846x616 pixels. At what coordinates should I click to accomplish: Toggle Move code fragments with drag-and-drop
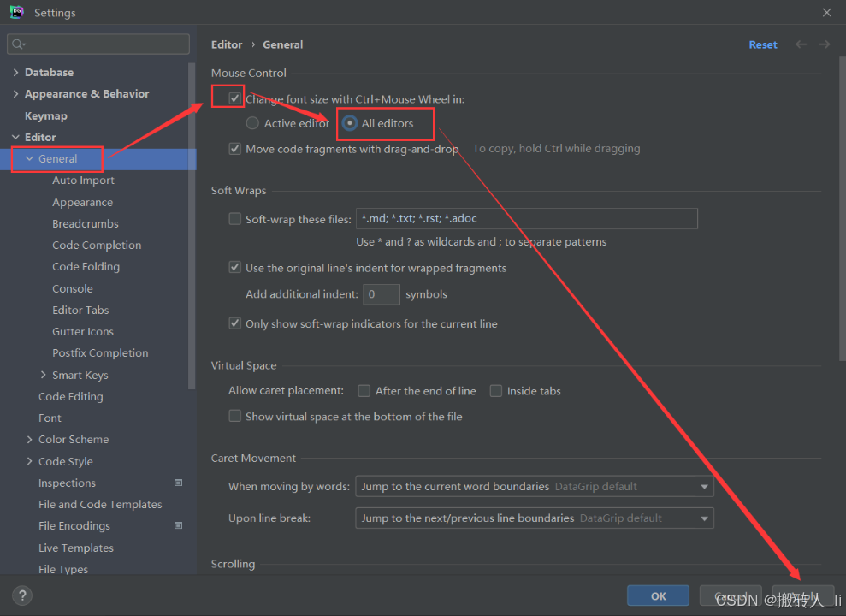pos(234,148)
